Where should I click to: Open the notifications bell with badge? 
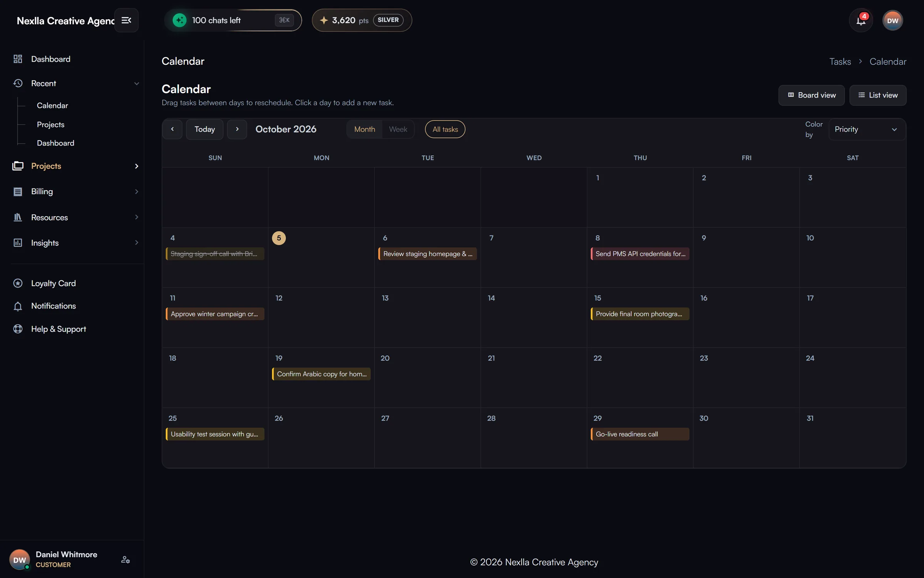click(x=861, y=20)
